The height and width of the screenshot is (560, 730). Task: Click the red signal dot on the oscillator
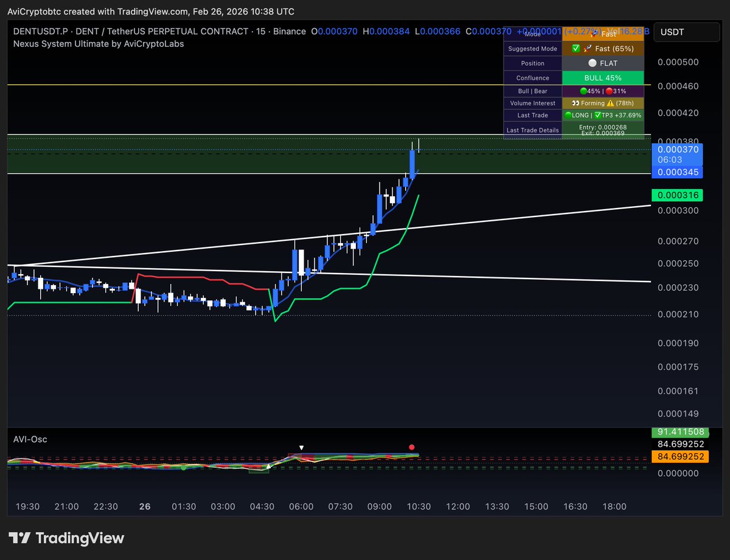point(412,447)
